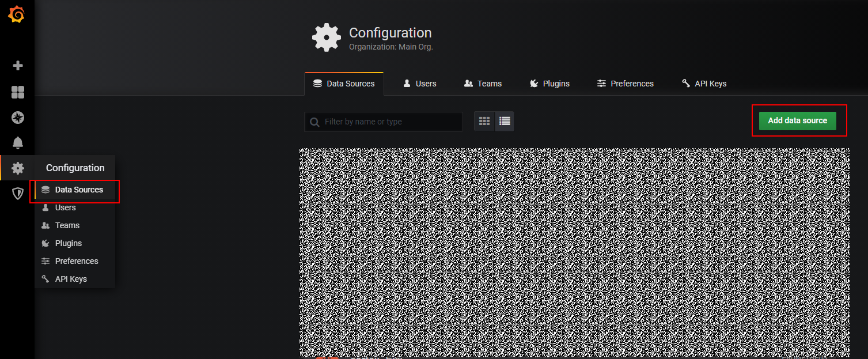
Task: Switch to grid card view layout
Action: 484,121
